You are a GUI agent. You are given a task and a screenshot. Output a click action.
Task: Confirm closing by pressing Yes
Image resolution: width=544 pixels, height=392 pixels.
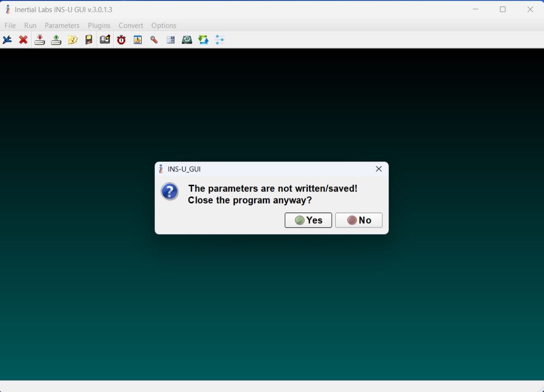tap(308, 220)
